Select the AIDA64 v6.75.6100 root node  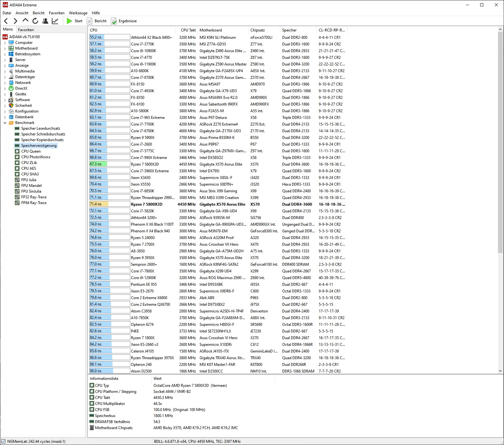(x=24, y=37)
